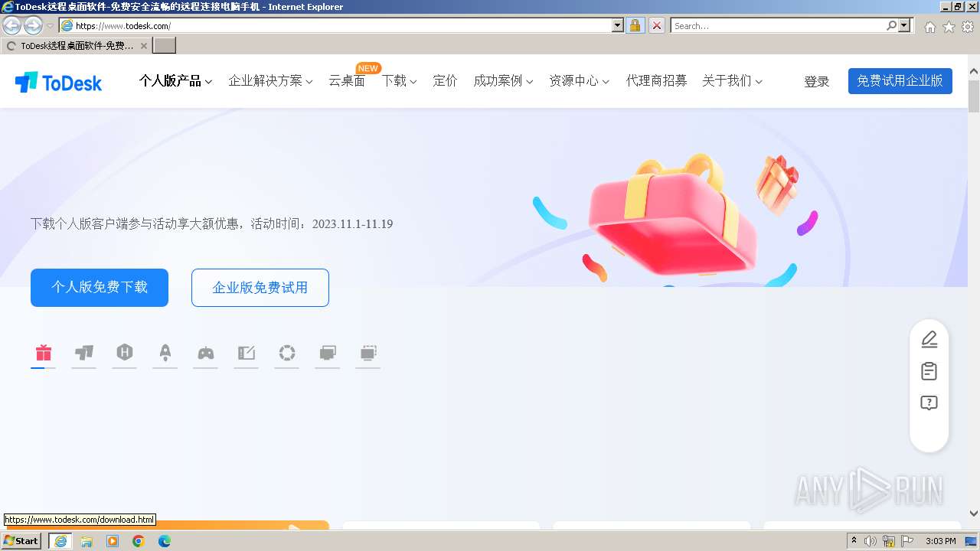Click the Action Center flag tray icon
Viewport: 980px width, 551px height.
click(x=908, y=541)
